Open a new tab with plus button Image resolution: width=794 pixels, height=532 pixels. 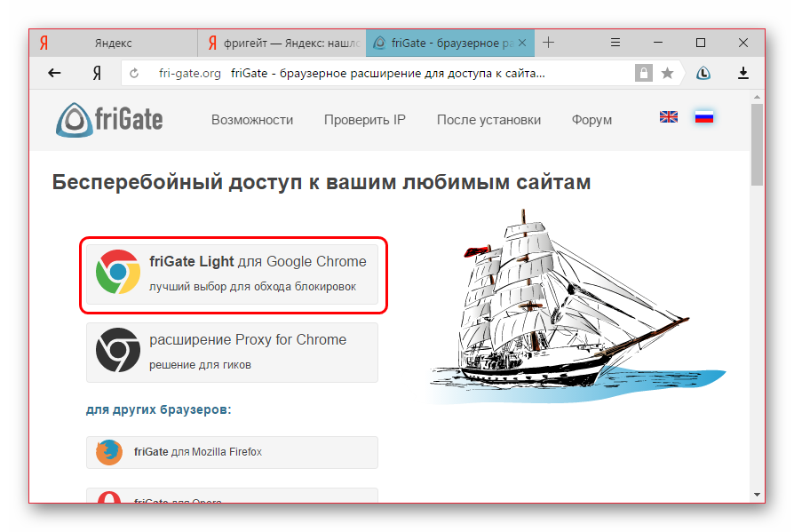click(548, 42)
